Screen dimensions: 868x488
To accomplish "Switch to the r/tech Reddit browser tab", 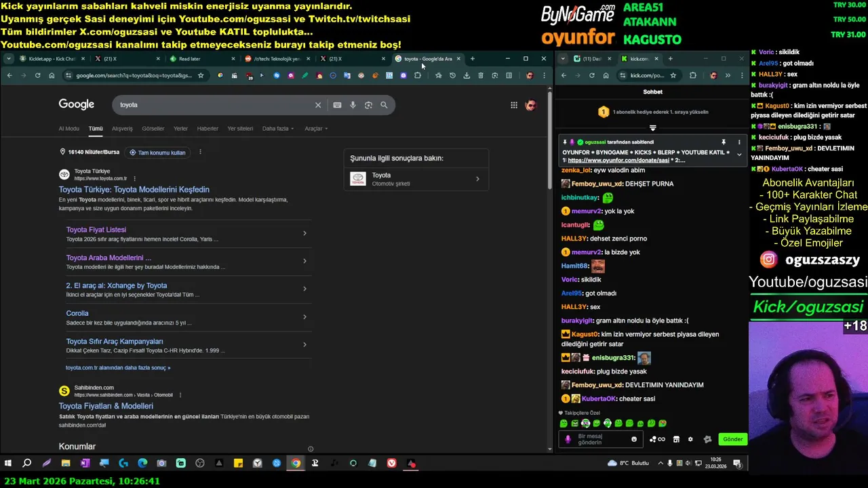I will point(277,59).
